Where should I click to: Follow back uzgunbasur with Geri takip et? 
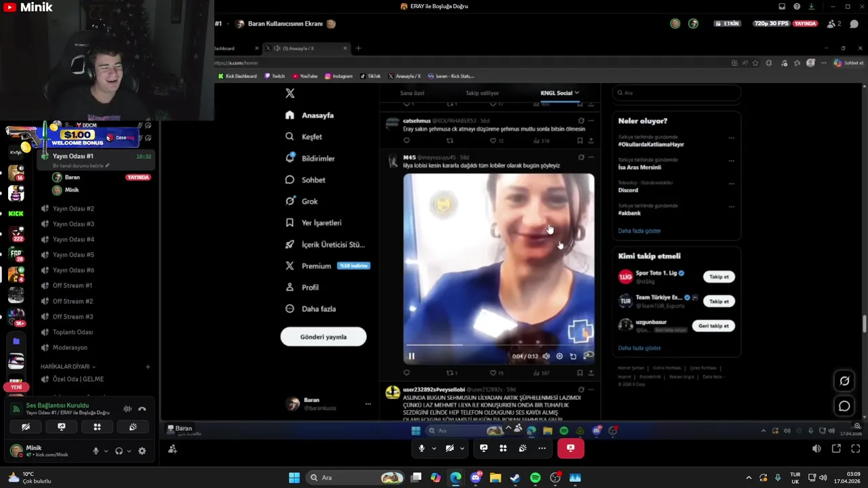tap(713, 326)
